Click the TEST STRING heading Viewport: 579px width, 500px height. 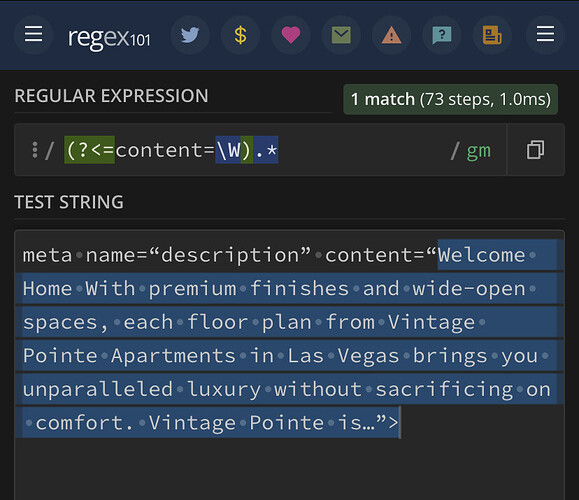(69, 202)
